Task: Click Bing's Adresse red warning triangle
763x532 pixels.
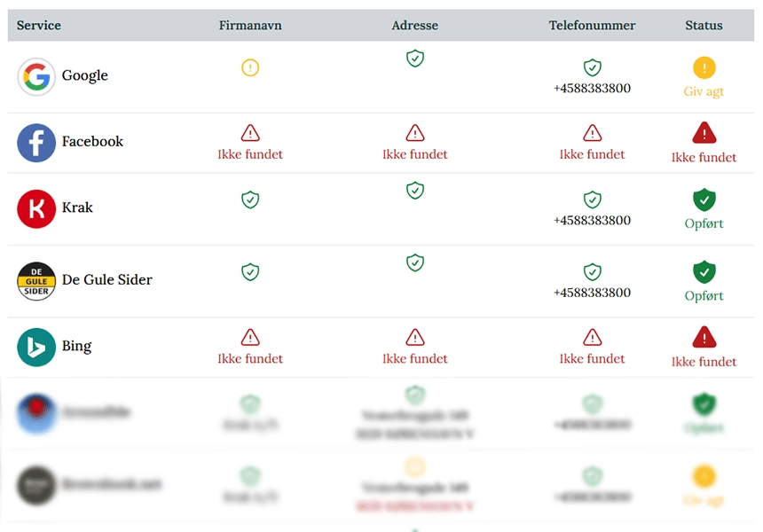Action: (415, 337)
